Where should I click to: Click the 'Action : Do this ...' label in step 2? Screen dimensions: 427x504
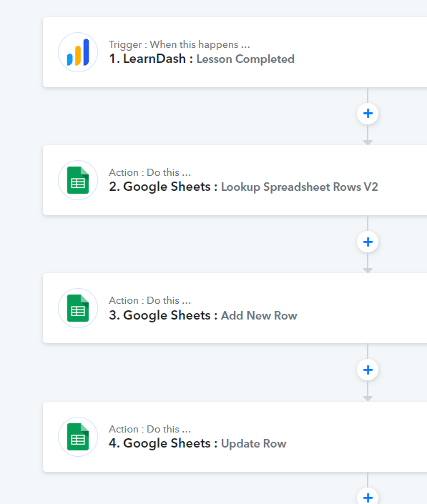tap(149, 172)
